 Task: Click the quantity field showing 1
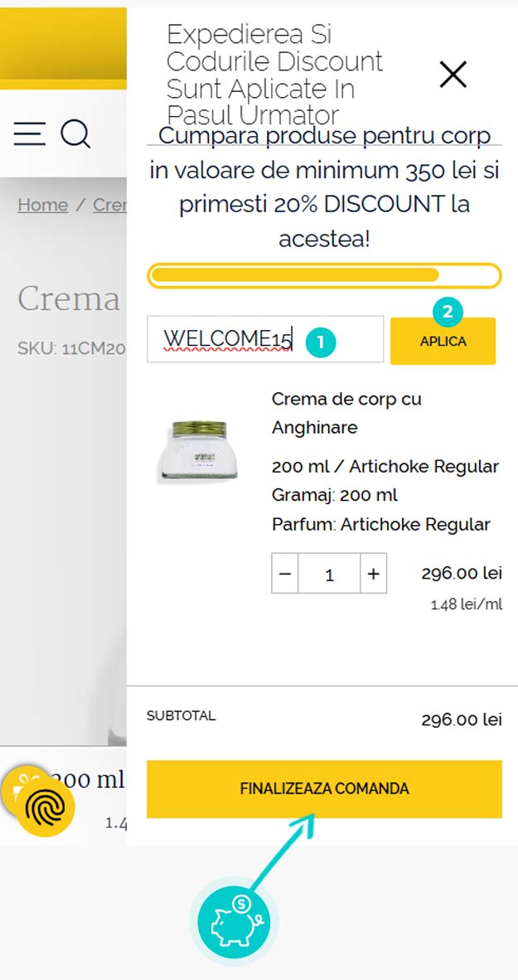pos(329,574)
